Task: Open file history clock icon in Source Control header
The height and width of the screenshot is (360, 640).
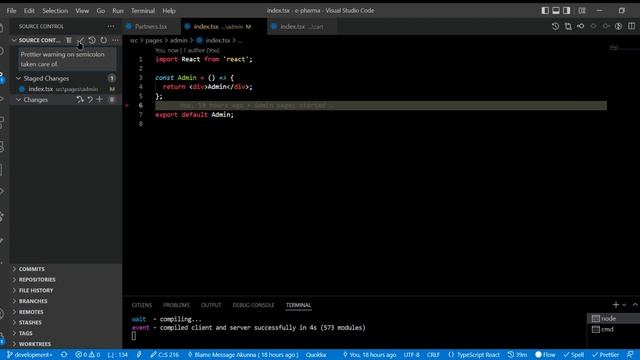Action: click(92, 40)
